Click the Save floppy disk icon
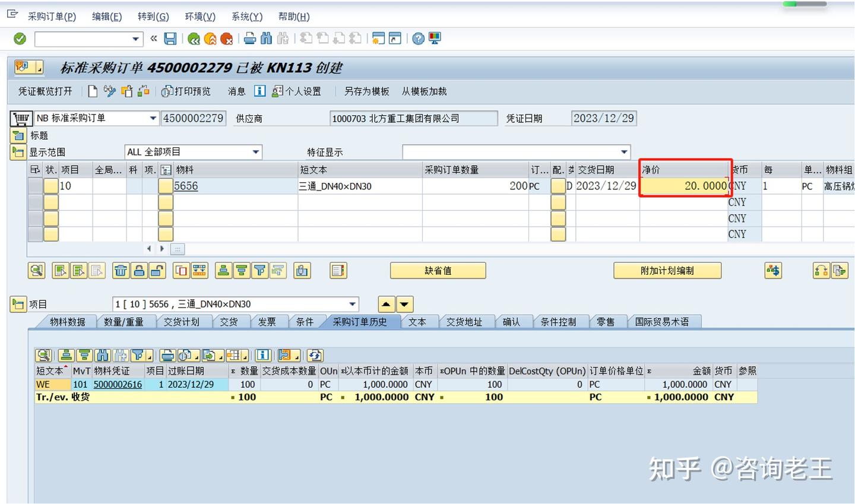The image size is (855, 504). pos(170,39)
